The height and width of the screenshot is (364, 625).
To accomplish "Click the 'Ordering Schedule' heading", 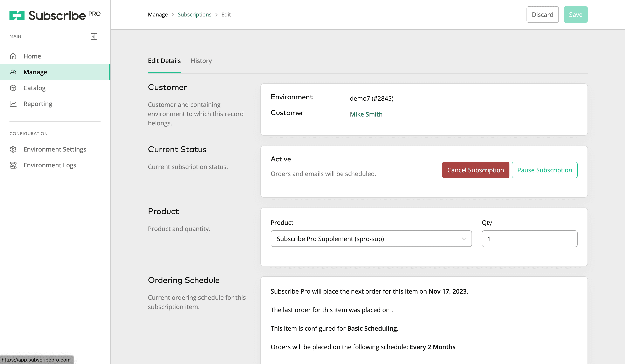I will (184, 280).
